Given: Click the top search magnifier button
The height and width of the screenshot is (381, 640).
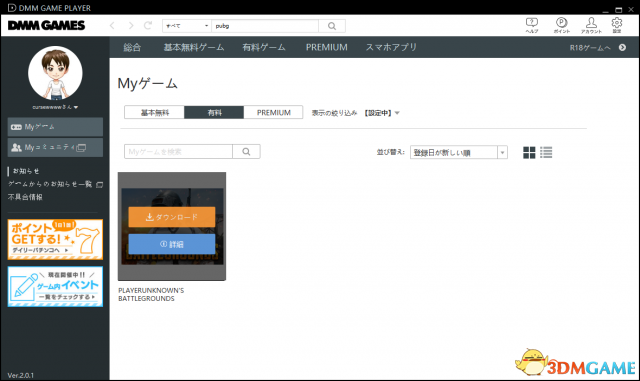Looking at the screenshot, I should (332, 26).
